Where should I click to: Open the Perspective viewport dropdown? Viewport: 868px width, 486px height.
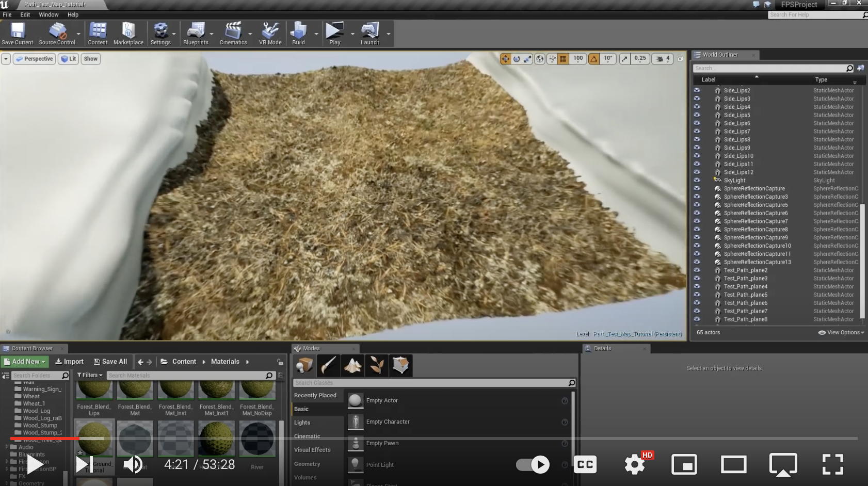point(34,59)
